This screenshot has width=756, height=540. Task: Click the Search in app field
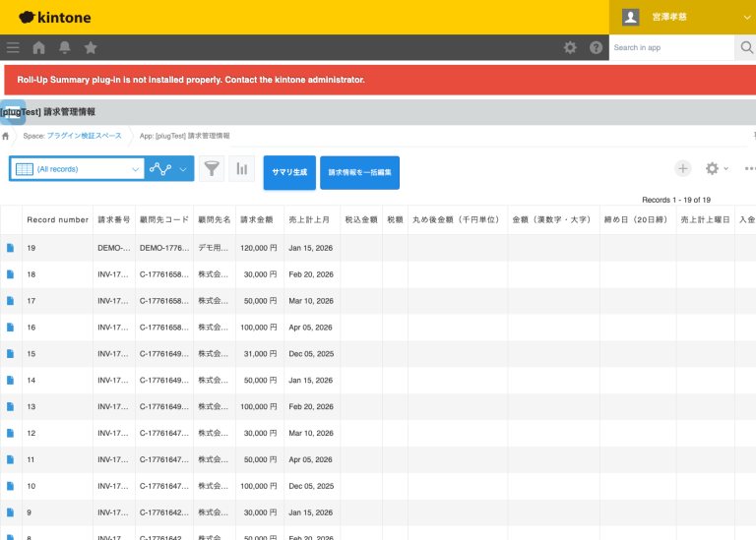[x=671, y=47]
